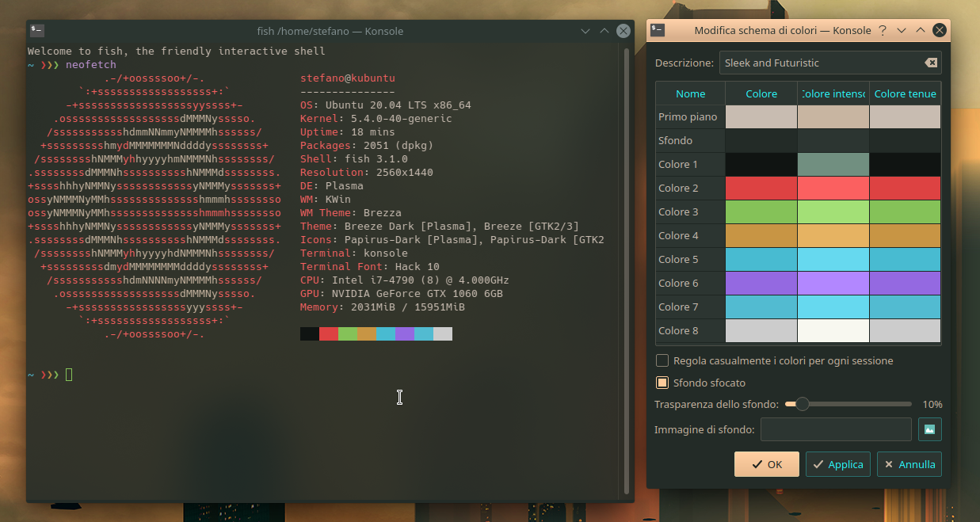Pick the Colore 6 intenso light purple swatch

tap(833, 283)
